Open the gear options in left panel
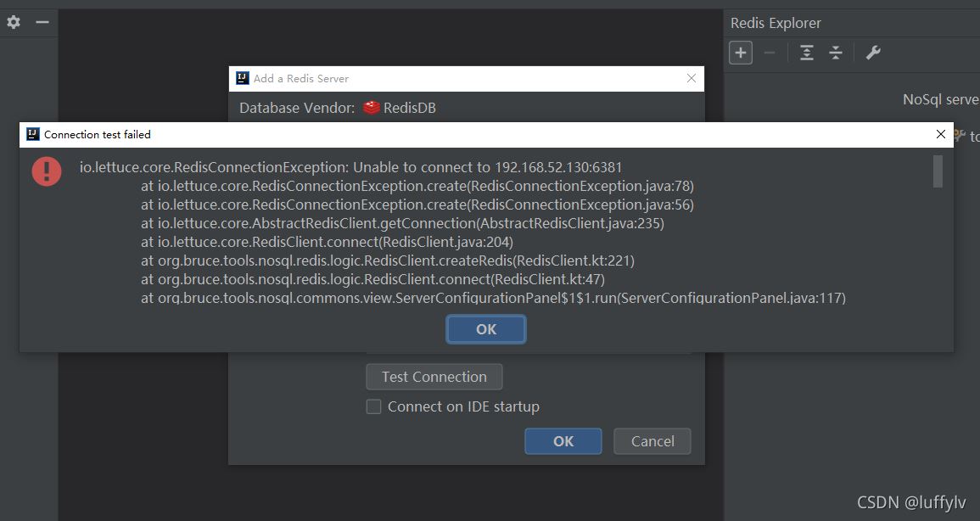Screen dimensions: 980x521 [14, 22]
